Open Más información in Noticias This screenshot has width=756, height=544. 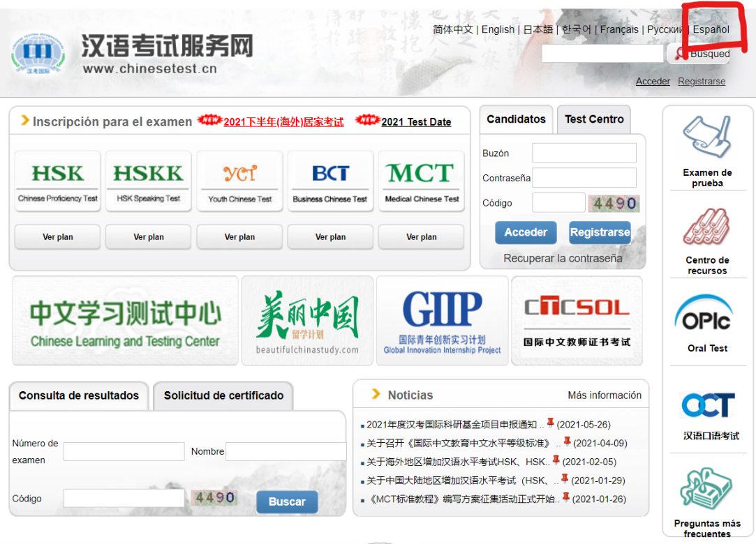pos(604,395)
